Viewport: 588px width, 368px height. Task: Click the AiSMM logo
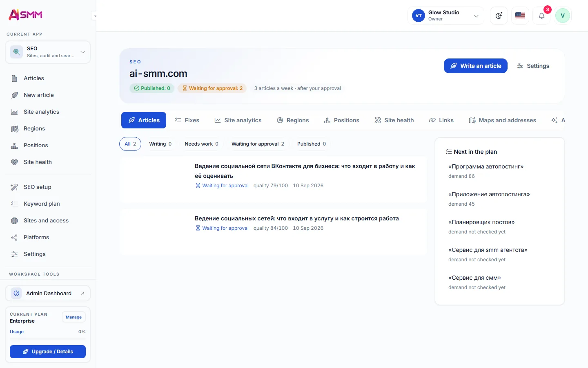click(25, 15)
